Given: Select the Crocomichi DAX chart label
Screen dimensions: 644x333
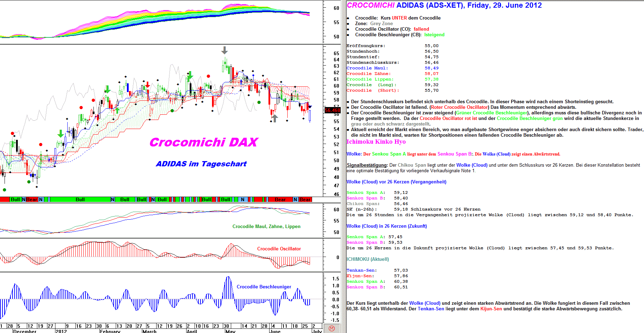Looking at the screenshot, I should point(203,142).
